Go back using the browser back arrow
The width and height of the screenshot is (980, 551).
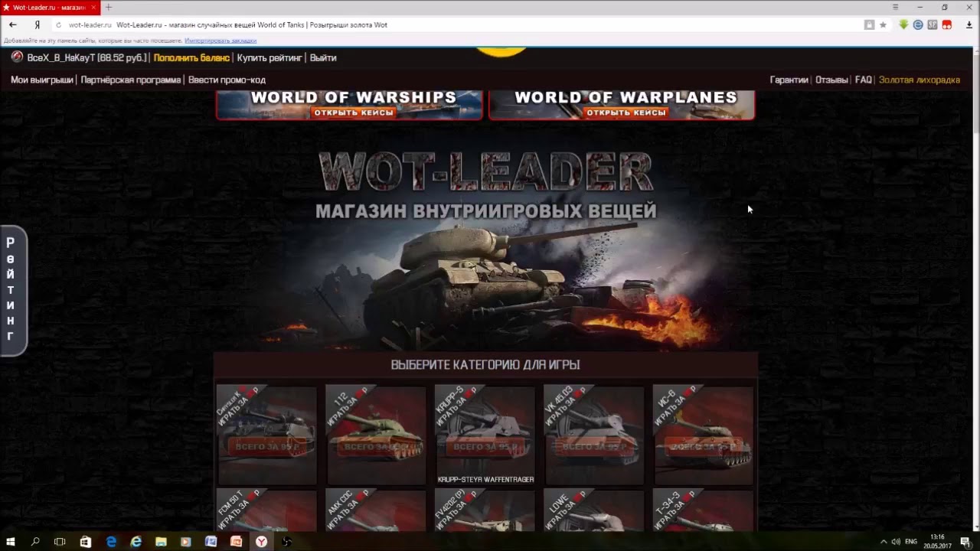pos(12,24)
